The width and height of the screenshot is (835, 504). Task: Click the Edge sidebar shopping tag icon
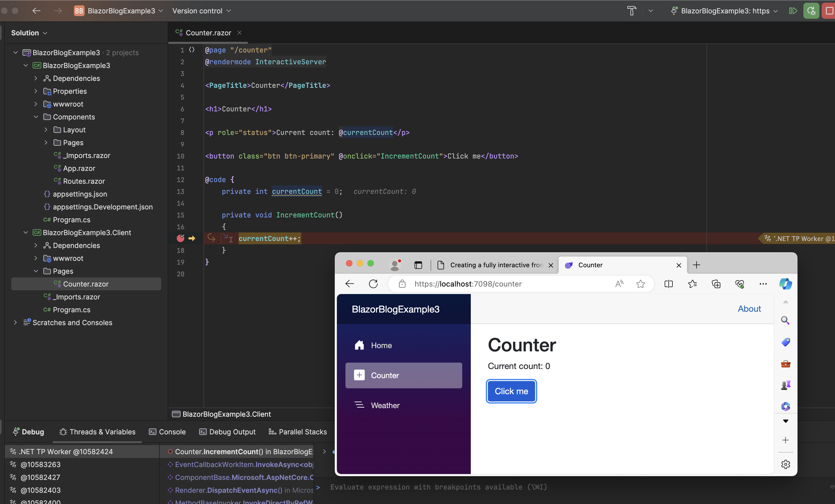click(x=785, y=342)
